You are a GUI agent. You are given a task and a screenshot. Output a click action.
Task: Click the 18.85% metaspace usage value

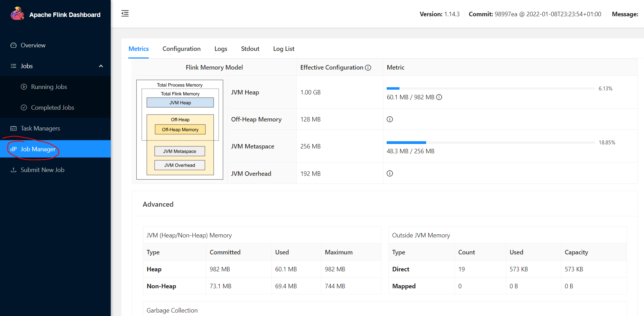pyautogui.click(x=607, y=143)
